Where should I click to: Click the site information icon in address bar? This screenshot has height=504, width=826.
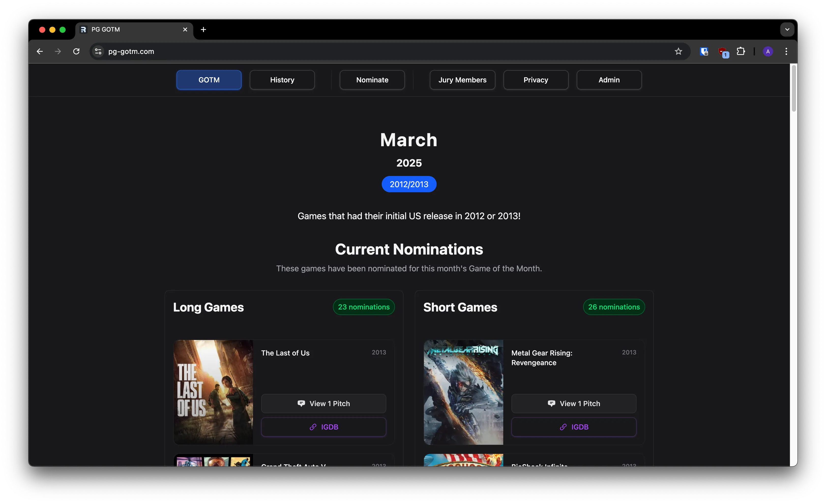[x=98, y=51]
